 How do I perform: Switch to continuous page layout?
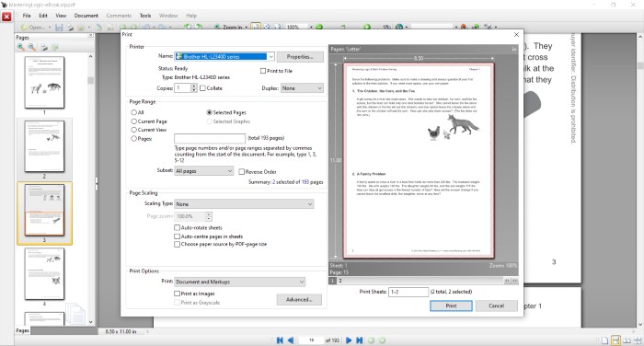point(615,340)
